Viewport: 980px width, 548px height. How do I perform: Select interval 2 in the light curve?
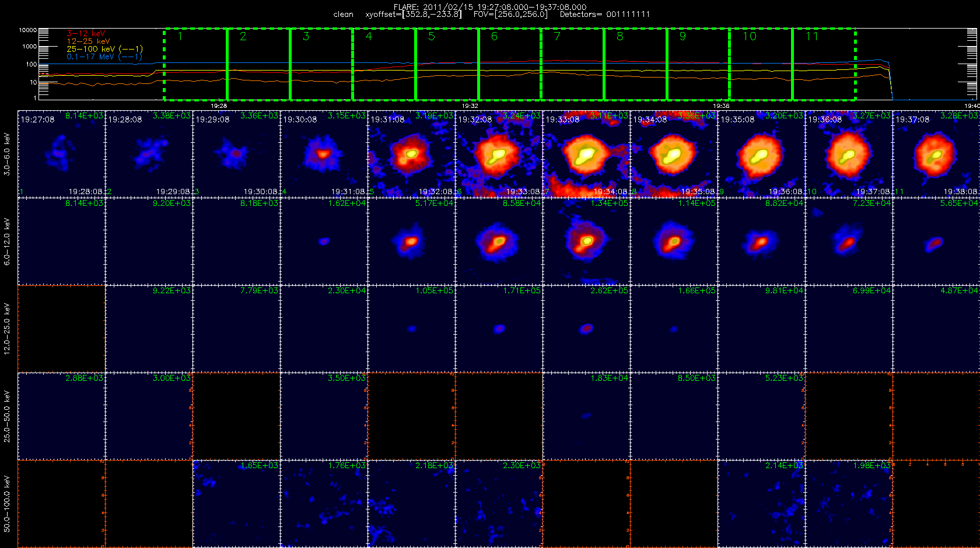click(x=258, y=64)
